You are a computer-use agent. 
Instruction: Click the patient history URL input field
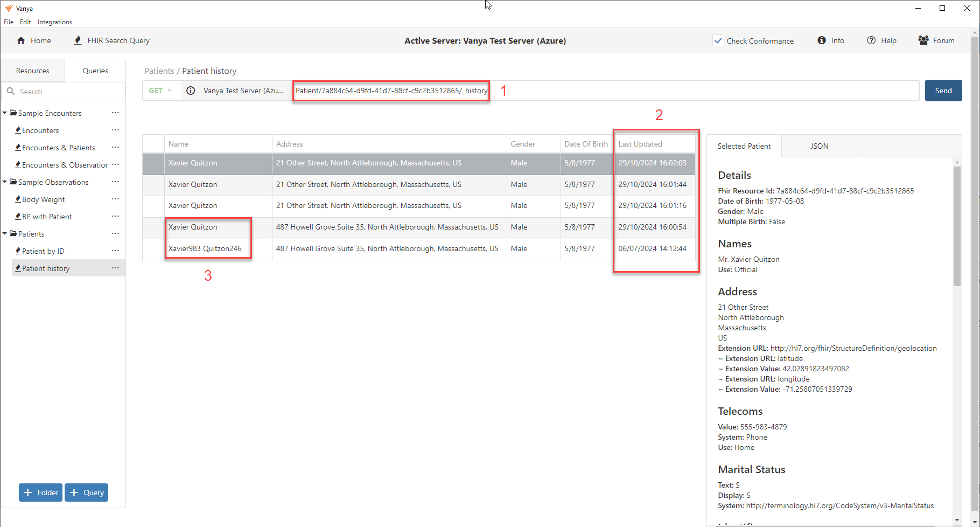pyautogui.click(x=606, y=91)
